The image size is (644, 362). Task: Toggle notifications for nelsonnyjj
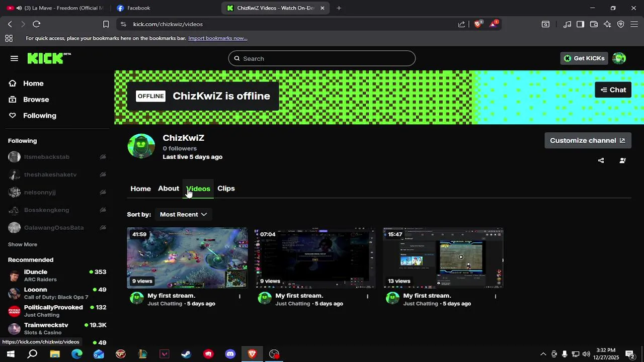(x=103, y=192)
